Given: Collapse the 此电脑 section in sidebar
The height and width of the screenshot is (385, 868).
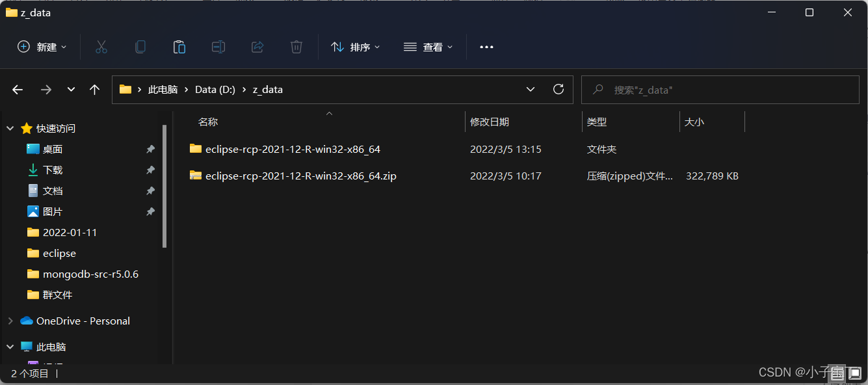Looking at the screenshot, I should click(9, 347).
